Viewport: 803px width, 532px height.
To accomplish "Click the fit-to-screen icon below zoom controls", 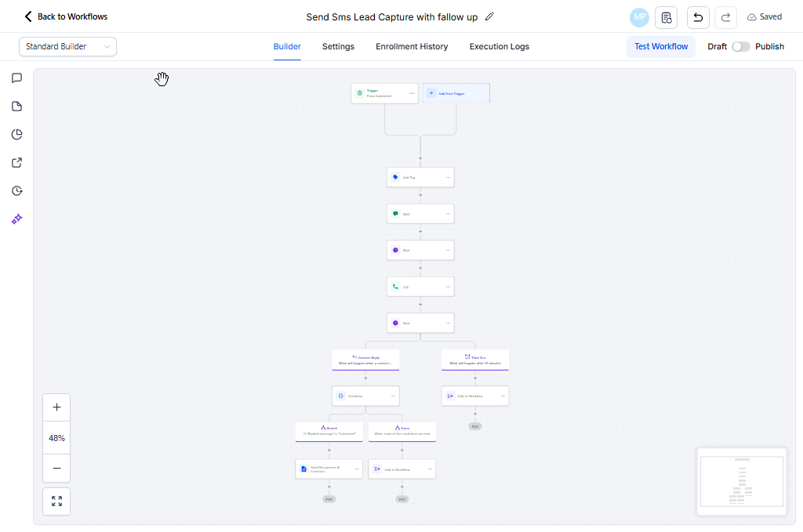I will [x=56, y=501].
